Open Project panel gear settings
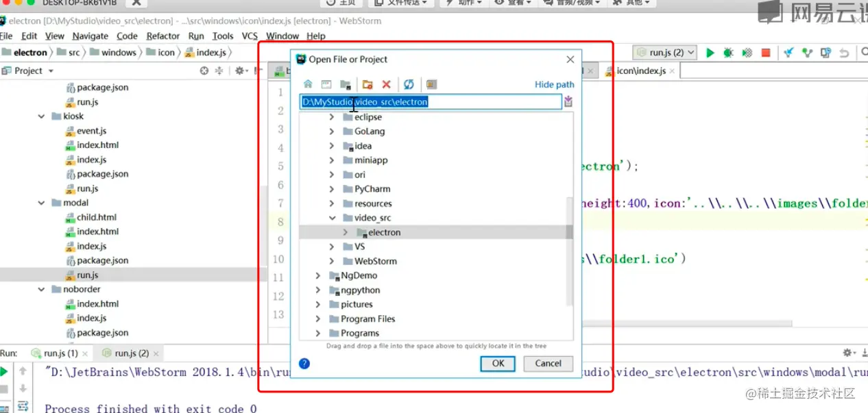 click(241, 71)
